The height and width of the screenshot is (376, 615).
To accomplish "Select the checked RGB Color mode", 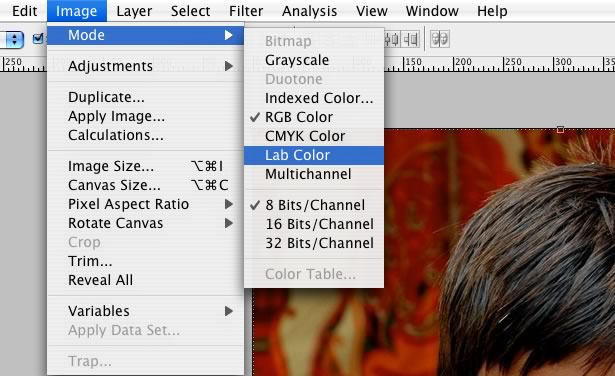I will click(314, 117).
